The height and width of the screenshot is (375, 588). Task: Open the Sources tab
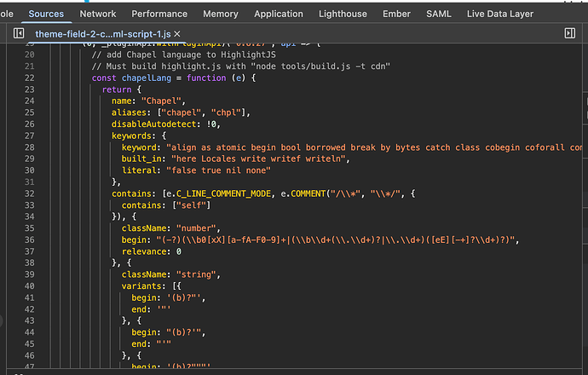pyautogui.click(x=46, y=14)
